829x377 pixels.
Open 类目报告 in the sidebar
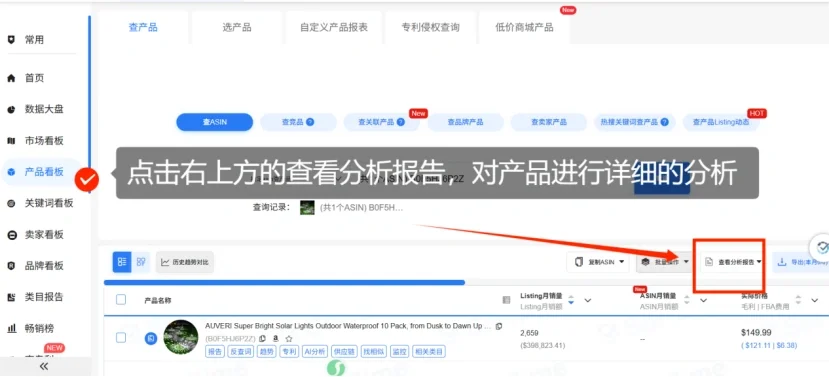44,297
